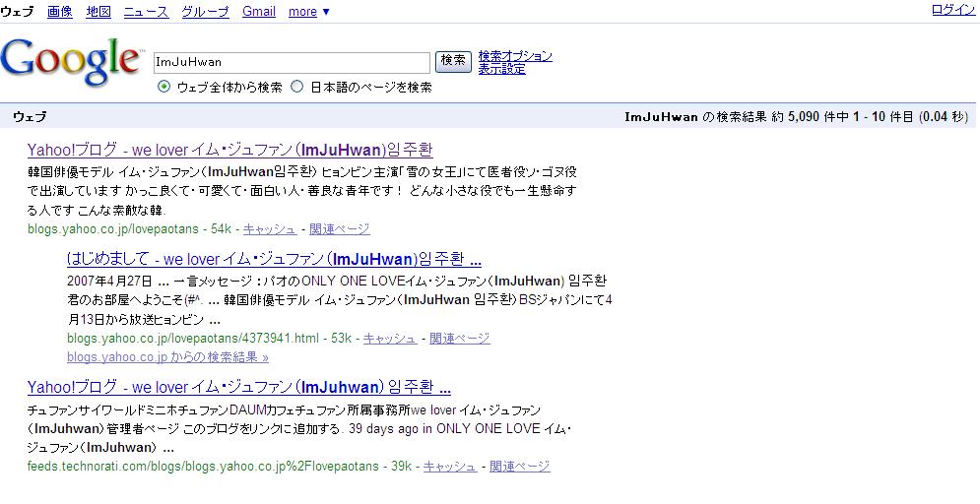Open the more dropdown in the top navigation
This screenshot has height=504, width=980.
[308, 11]
